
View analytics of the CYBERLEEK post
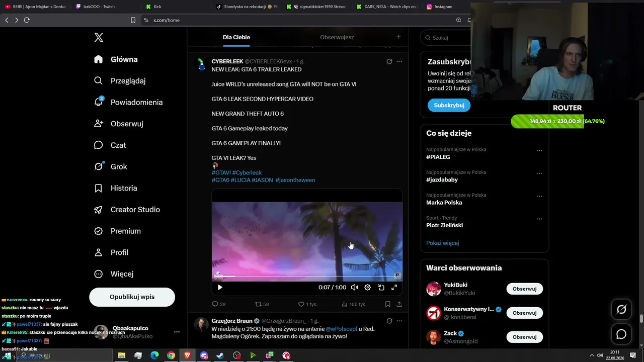pyautogui.click(x=354, y=304)
